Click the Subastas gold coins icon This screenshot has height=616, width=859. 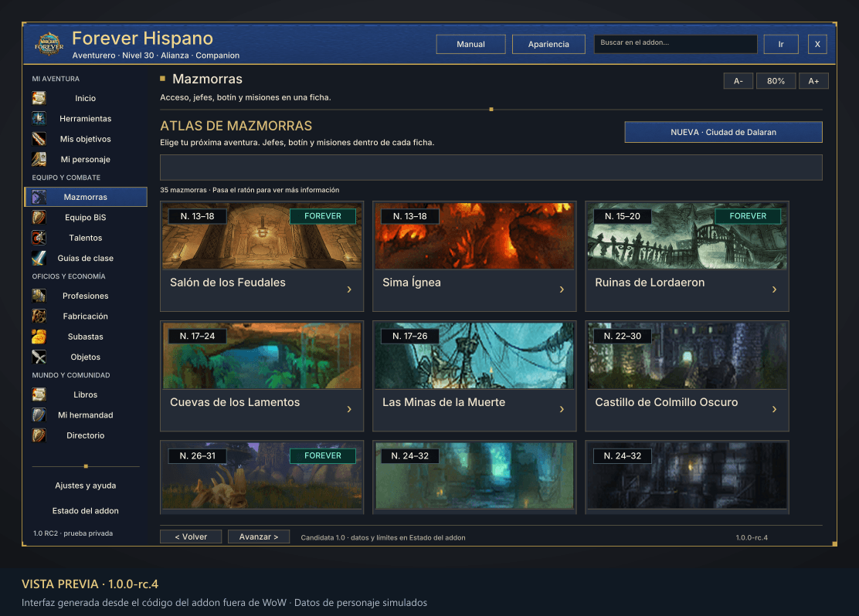click(39, 337)
